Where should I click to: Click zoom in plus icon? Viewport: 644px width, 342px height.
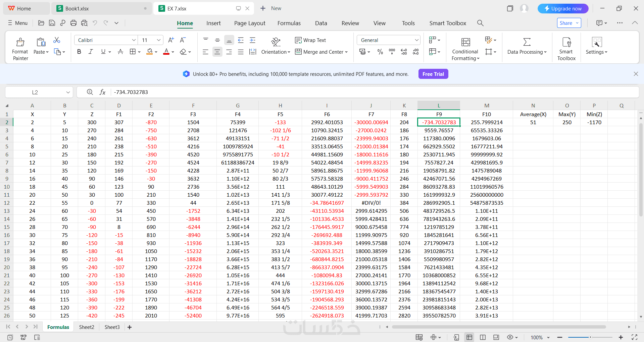621,337
